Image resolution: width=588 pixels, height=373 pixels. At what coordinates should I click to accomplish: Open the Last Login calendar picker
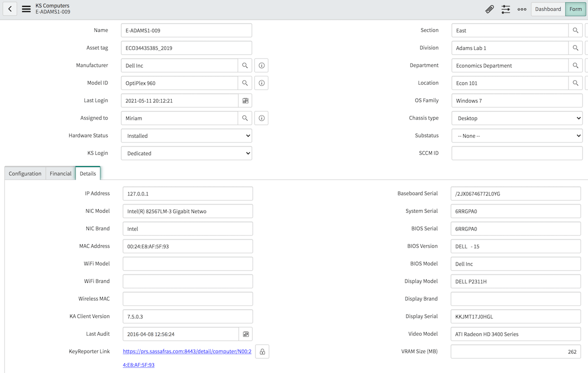coord(245,100)
